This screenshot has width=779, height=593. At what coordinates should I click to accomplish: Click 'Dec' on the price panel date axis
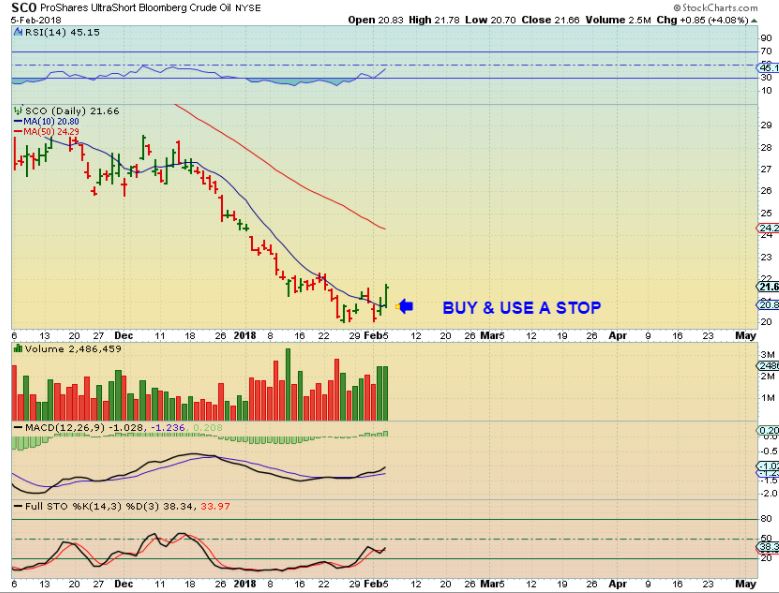click(124, 336)
